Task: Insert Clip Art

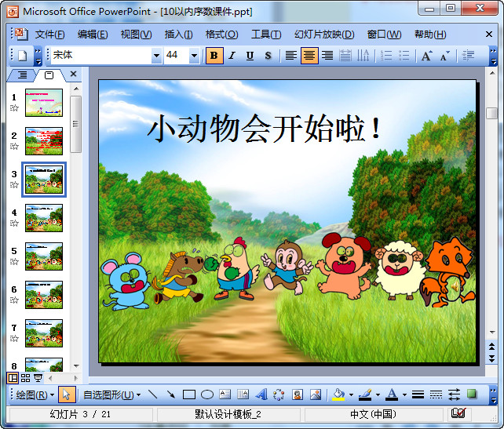Action: click(298, 394)
